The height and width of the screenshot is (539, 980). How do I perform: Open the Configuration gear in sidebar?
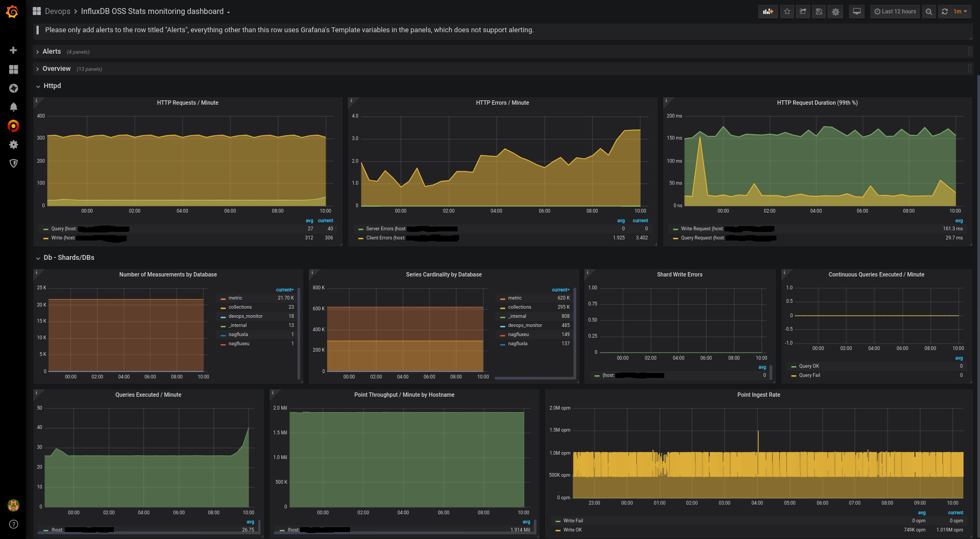[x=13, y=144]
